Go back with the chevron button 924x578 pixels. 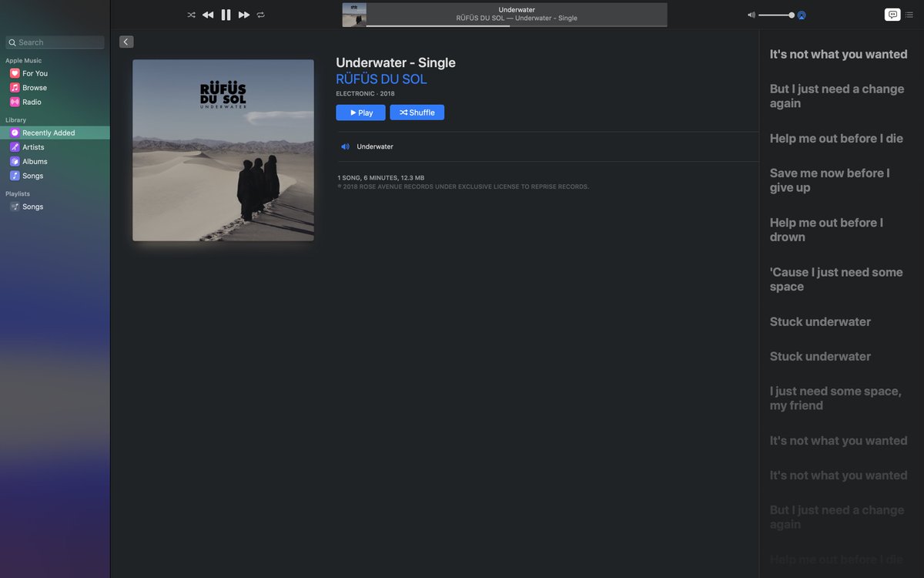[x=126, y=42]
